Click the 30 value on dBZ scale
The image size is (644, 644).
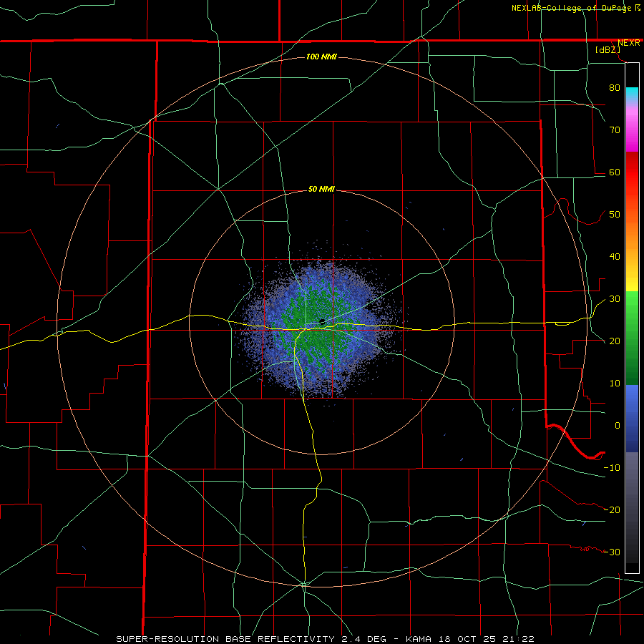[615, 299]
